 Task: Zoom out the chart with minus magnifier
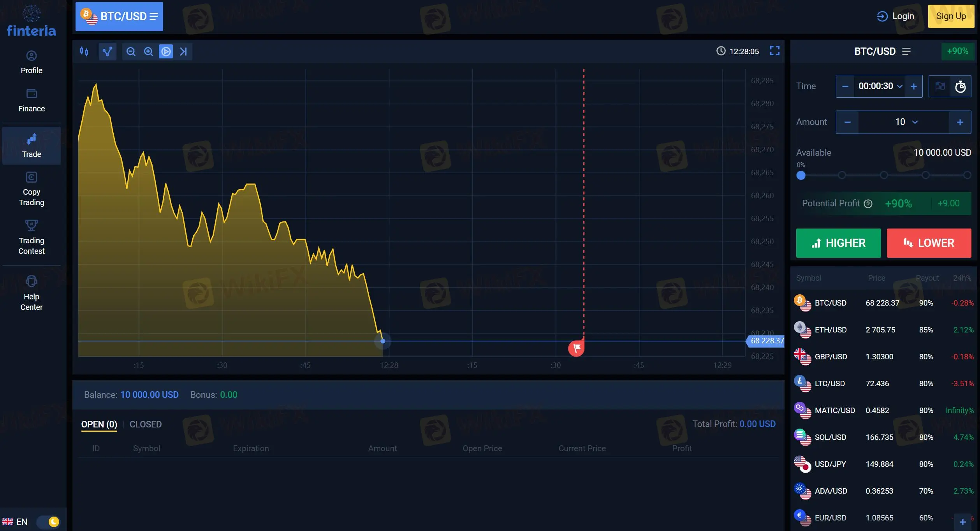click(x=131, y=51)
